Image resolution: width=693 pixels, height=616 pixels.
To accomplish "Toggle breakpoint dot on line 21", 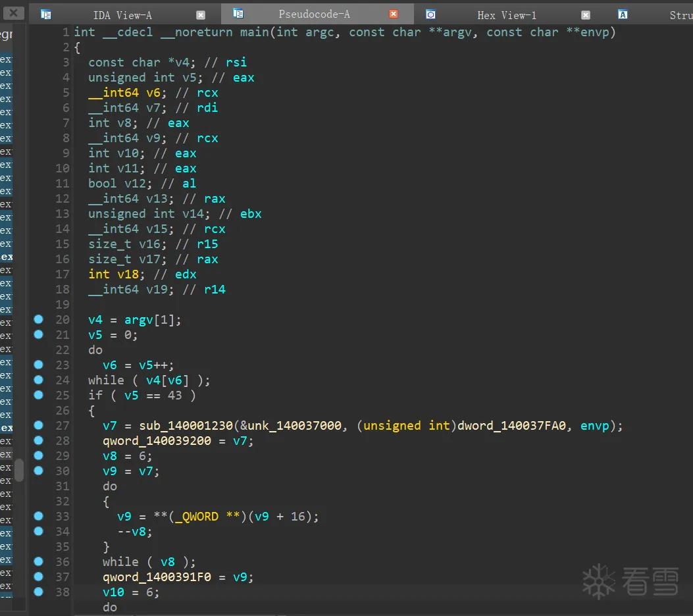I will click(38, 334).
